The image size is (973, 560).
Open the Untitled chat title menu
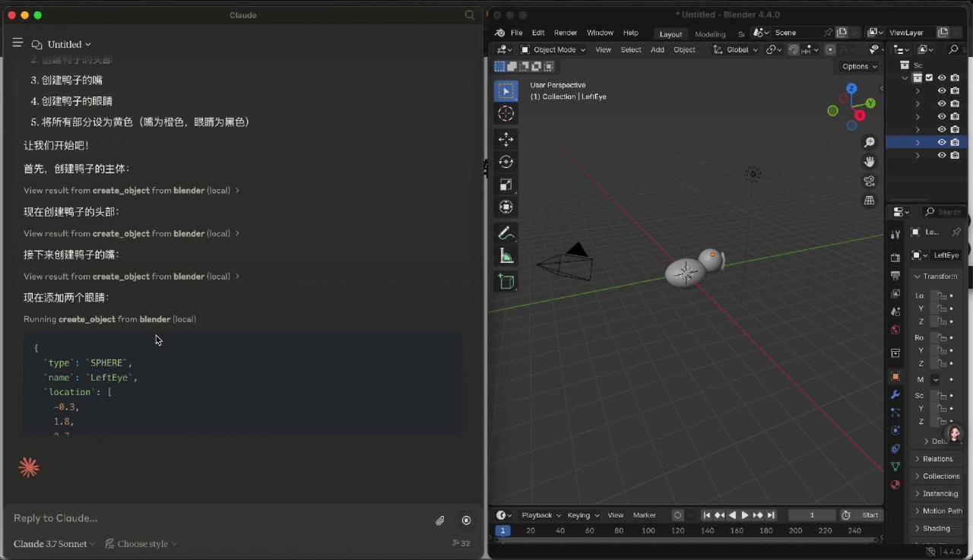pyautogui.click(x=68, y=44)
